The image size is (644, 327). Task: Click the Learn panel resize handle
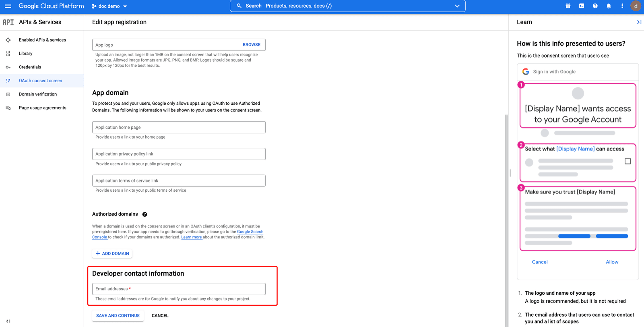[x=510, y=173]
